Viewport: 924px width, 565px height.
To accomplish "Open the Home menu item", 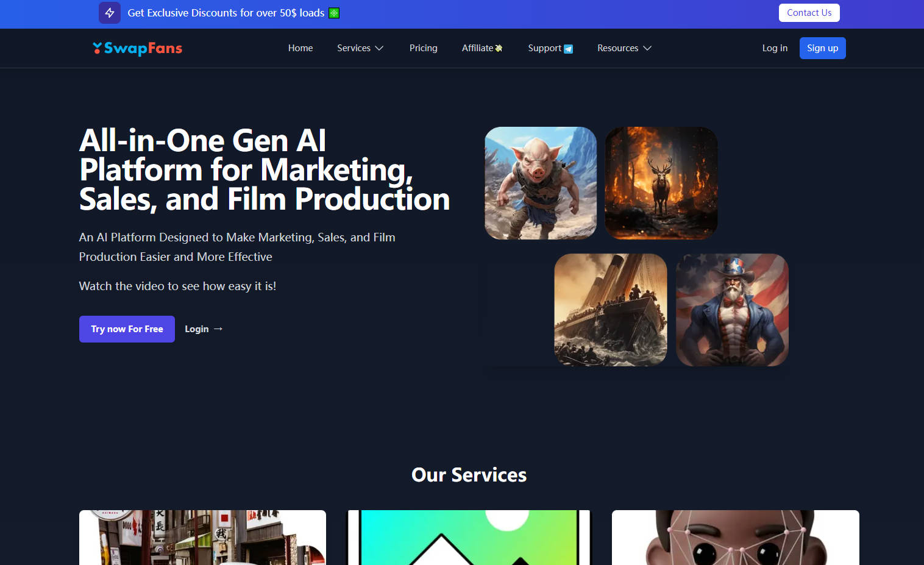I will coord(300,48).
